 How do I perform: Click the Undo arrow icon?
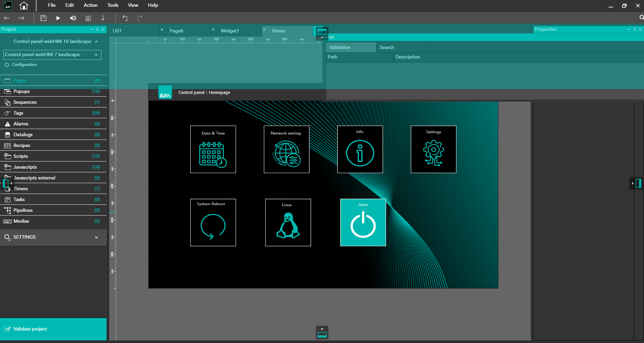(125, 18)
